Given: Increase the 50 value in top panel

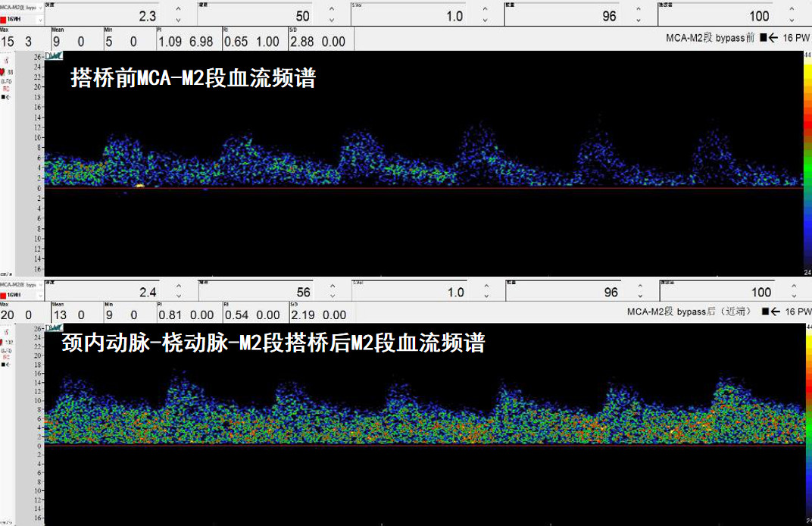Looking at the screenshot, I should tap(332, 9).
